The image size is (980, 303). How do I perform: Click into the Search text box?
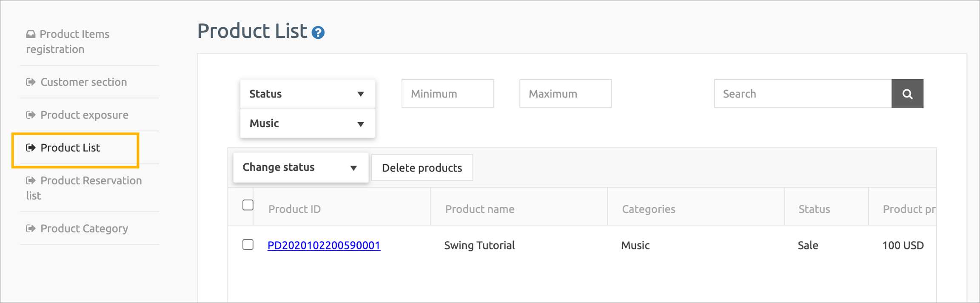click(802, 94)
